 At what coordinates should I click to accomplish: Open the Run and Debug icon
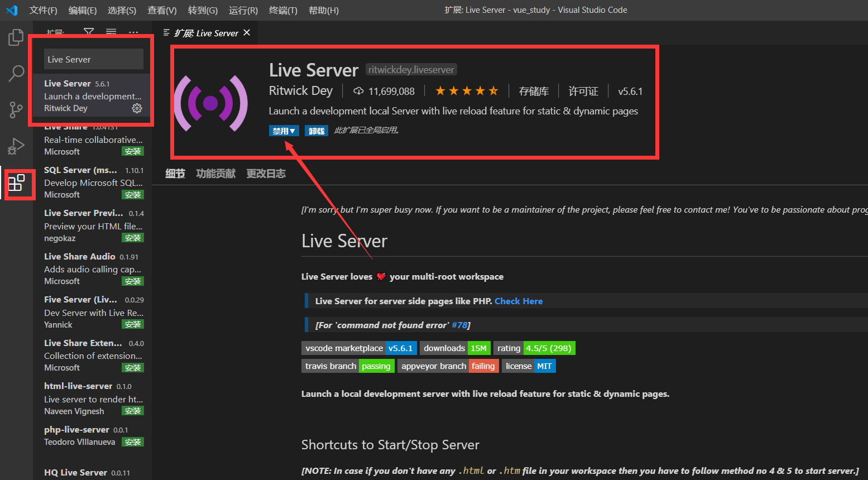point(16,146)
